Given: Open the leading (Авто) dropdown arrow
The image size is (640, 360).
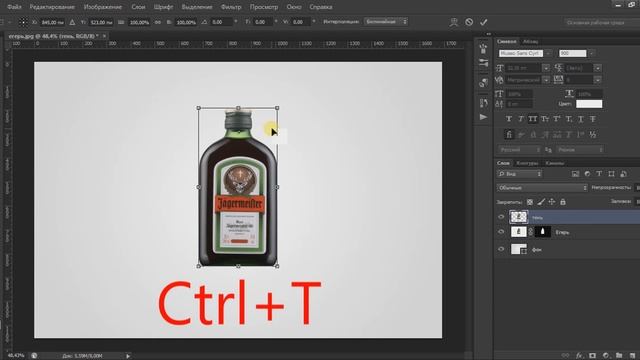Looking at the screenshot, I should pyautogui.click(x=598, y=68).
